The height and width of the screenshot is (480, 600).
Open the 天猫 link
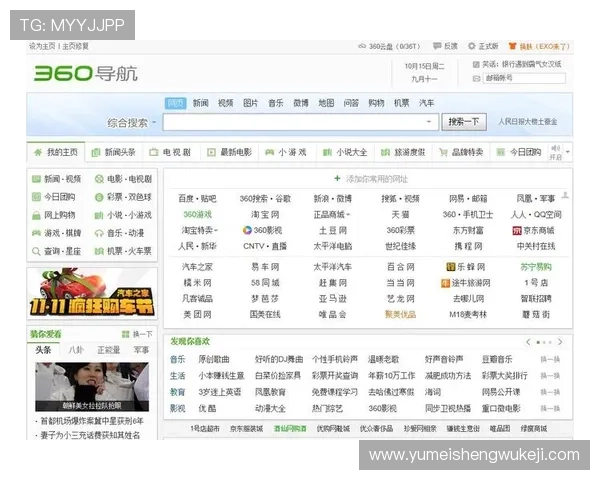pyautogui.click(x=400, y=215)
